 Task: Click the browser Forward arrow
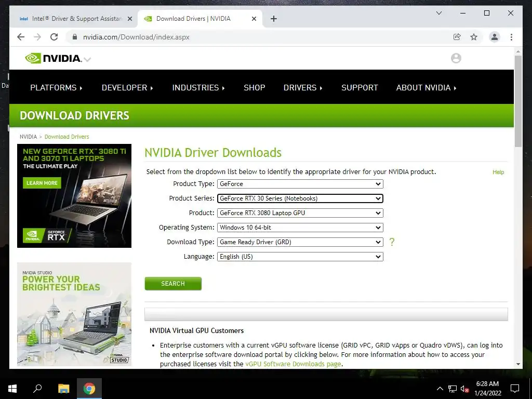(37, 37)
